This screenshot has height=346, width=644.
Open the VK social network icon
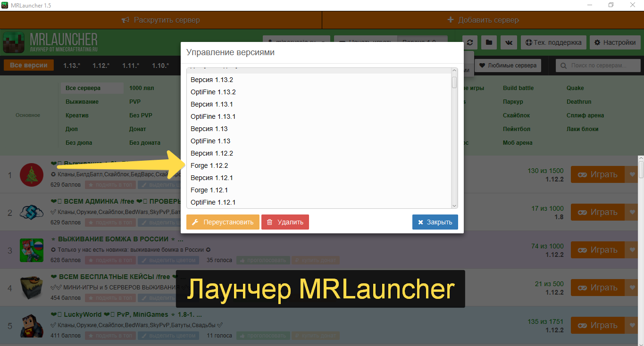click(x=509, y=42)
